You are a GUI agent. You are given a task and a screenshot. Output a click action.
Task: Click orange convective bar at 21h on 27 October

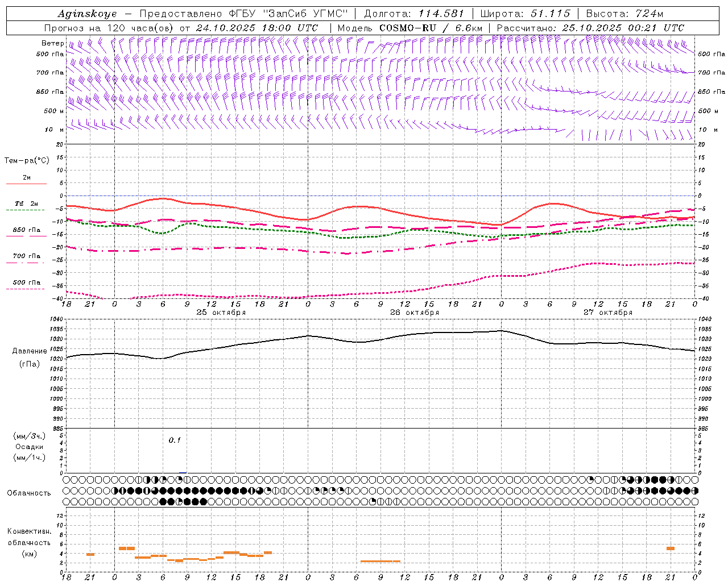click(671, 548)
